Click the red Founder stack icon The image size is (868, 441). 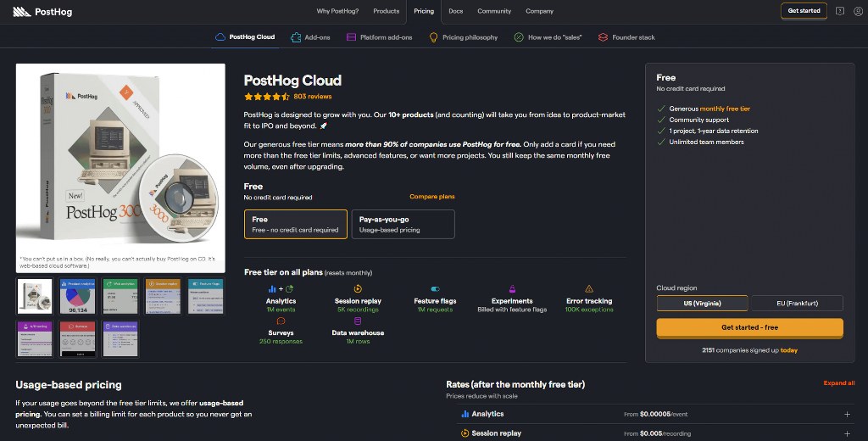coord(603,37)
